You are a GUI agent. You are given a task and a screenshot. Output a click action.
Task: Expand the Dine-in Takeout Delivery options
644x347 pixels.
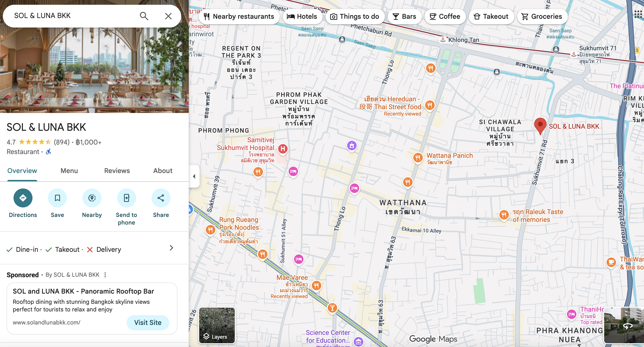171,248
